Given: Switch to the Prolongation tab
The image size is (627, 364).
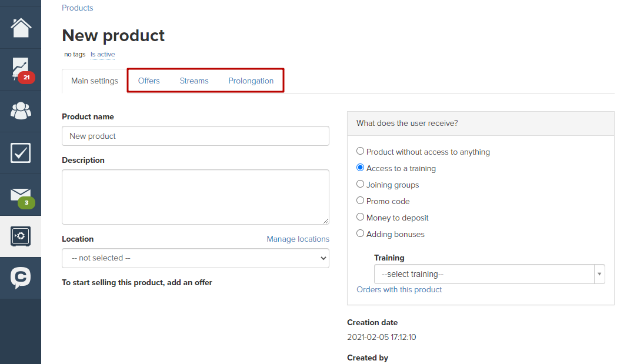Looking at the screenshot, I should 251,81.
